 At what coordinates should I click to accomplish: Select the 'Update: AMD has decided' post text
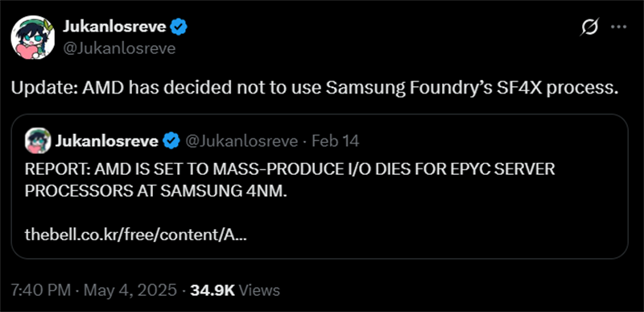[x=314, y=89]
